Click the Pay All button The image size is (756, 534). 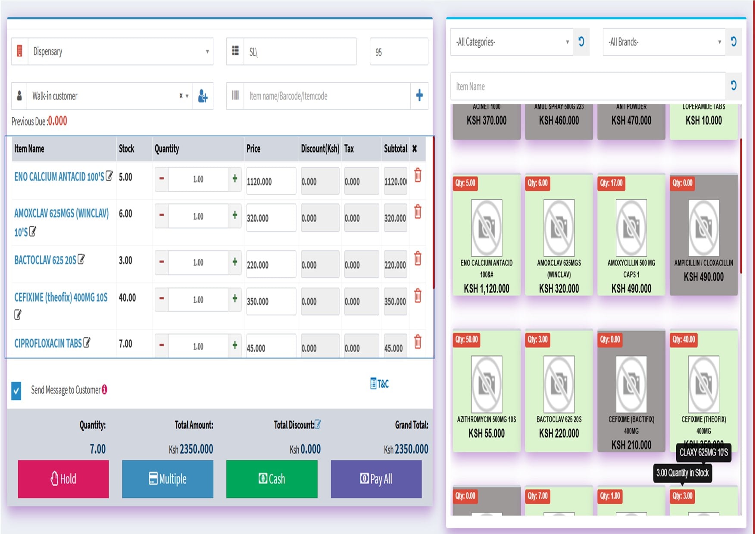pyautogui.click(x=376, y=479)
